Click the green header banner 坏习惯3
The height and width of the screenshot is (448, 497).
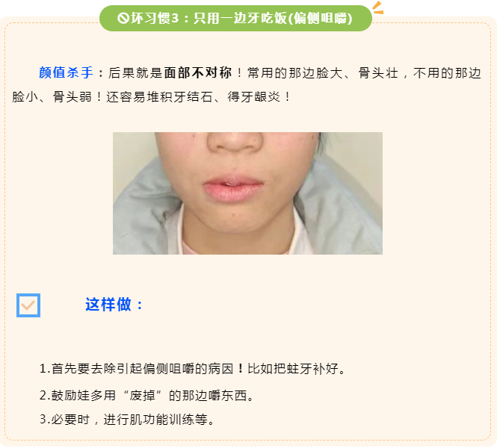coord(235,18)
